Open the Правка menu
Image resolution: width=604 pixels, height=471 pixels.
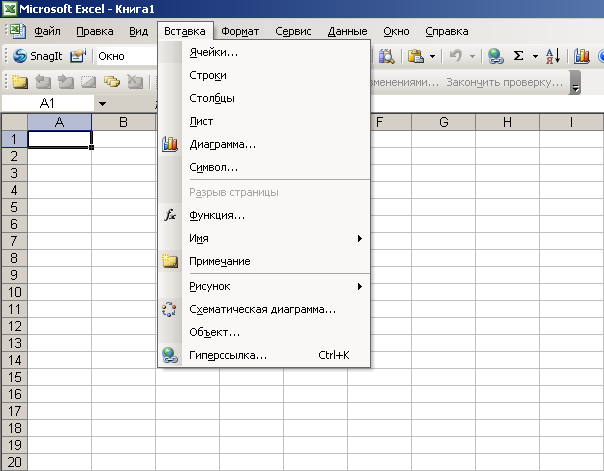click(95, 31)
